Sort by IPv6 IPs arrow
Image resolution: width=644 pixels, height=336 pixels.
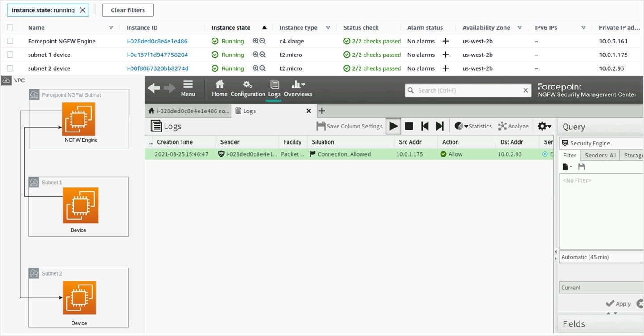point(584,27)
